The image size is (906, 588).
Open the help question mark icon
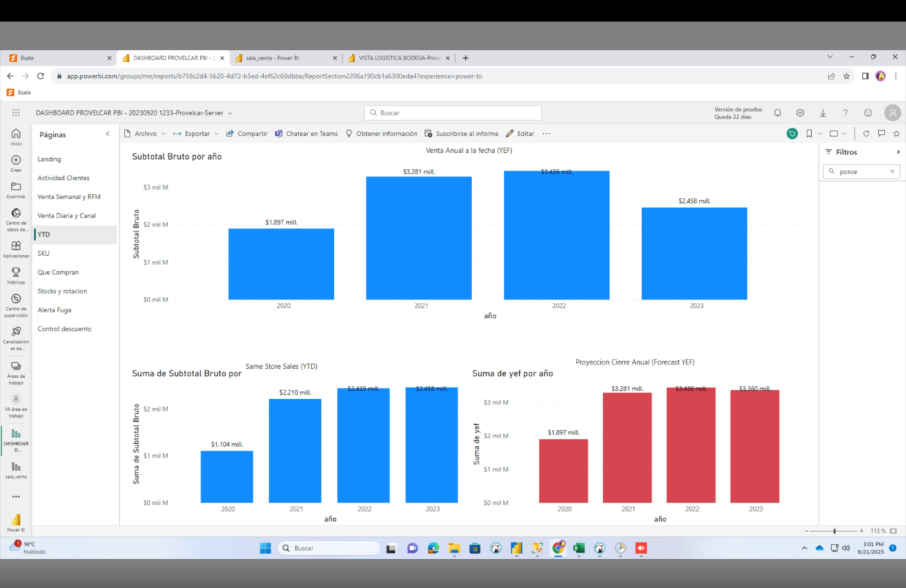(x=846, y=113)
